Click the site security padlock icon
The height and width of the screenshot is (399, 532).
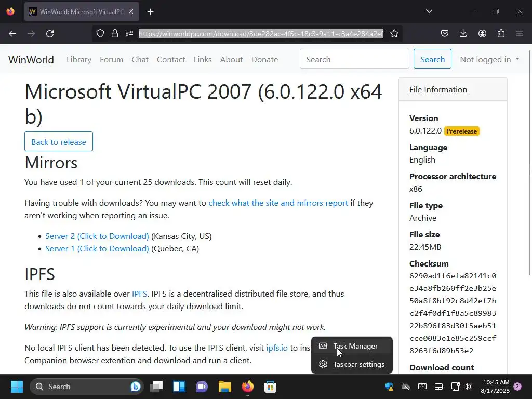point(115,34)
